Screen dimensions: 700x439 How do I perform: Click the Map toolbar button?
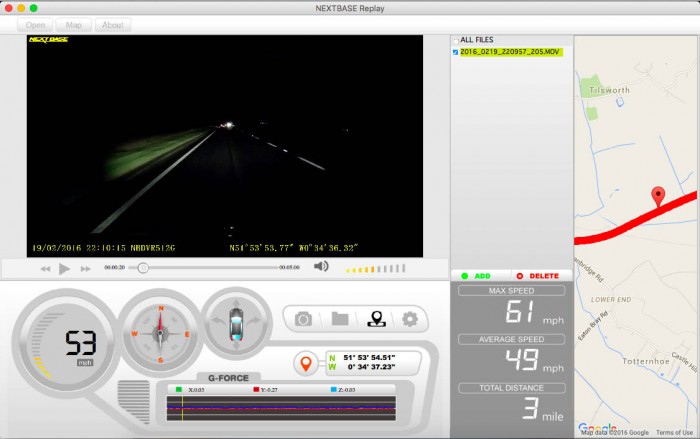coord(74,25)
